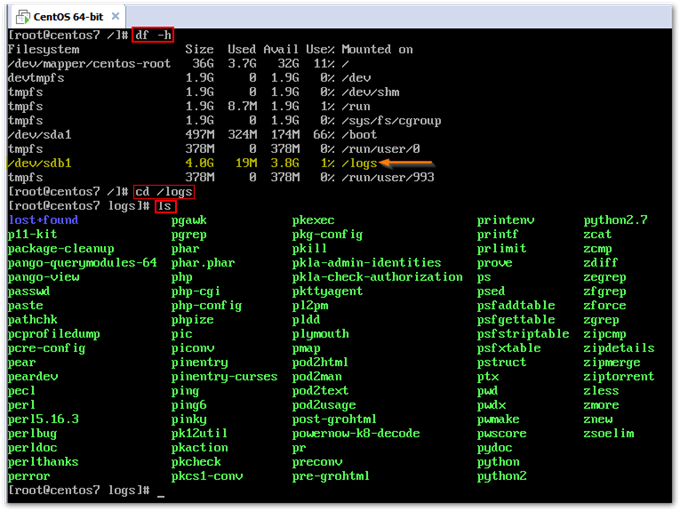
Task: Click the p11-kit file name
Action: click(x=33, y=234)
